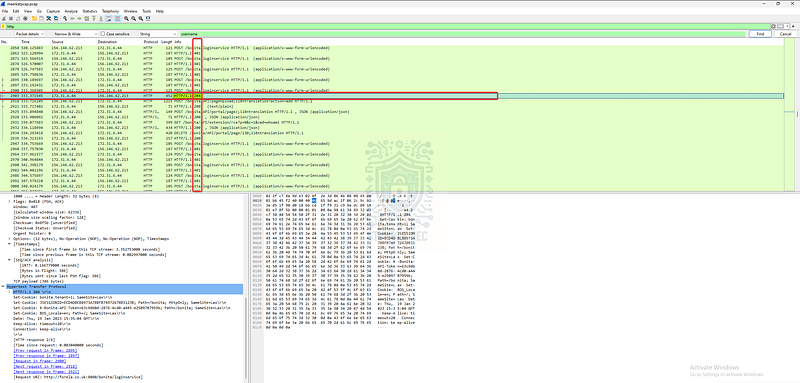Collapse the Hypertext Transfer Protocol tree node
This screenshot has height=383, width=800.
pos(4,287)
